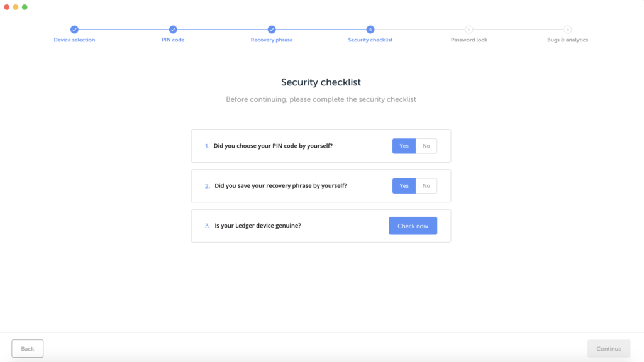Select No for choosing PIN code yourself
This screenshot has width=644, height=362.
pyautogui.click(x=426, y=146)
